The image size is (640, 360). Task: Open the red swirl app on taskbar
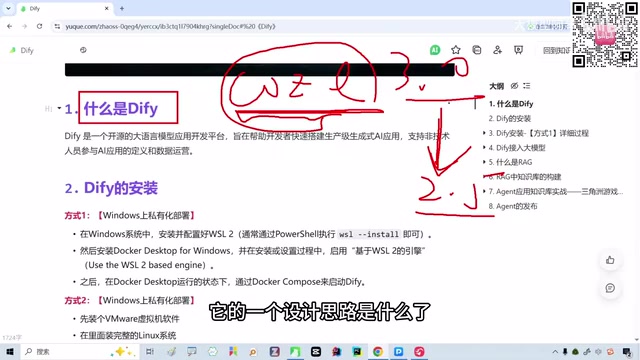point(419,351)
